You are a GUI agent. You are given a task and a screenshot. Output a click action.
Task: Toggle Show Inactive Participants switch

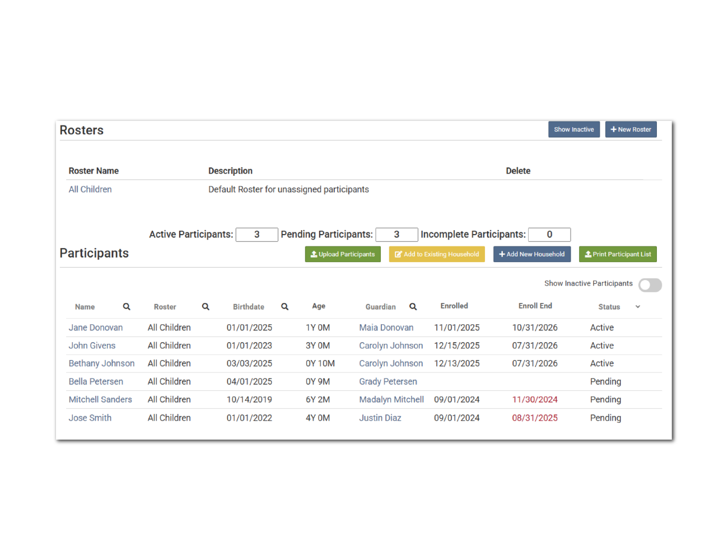[650, 285]
